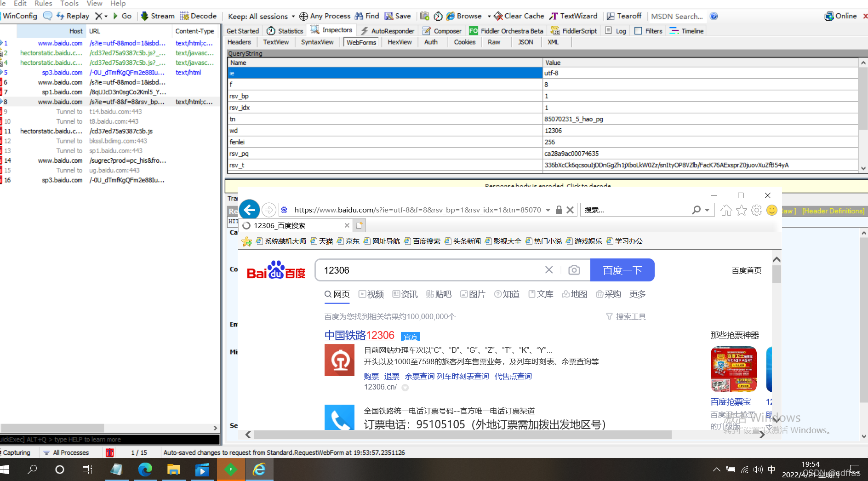Click the query string vertical scrollbar down arrow
This screenshot has width=868, height=481.
tap(863, 168)
